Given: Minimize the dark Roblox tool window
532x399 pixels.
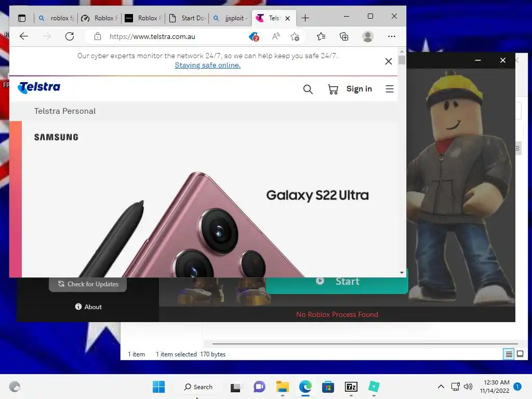Looking at the screenshot, I should 478,60.
